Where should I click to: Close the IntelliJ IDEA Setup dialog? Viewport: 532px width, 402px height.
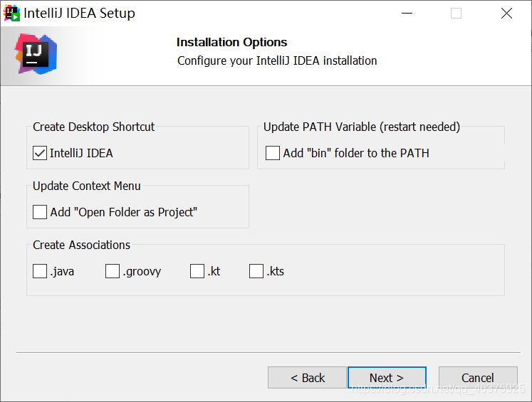point(506,14)
